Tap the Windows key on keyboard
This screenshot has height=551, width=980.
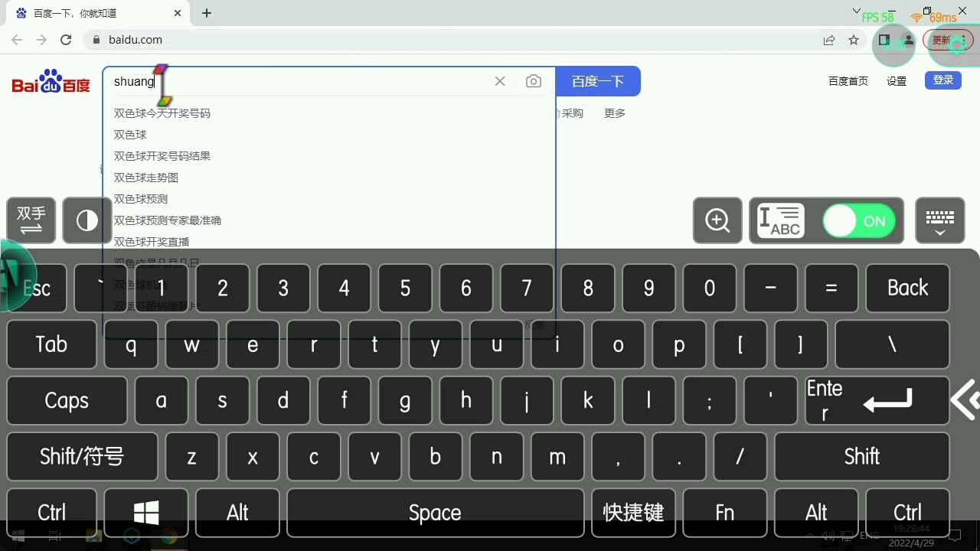pyautogui.click(x=146, y=511)
